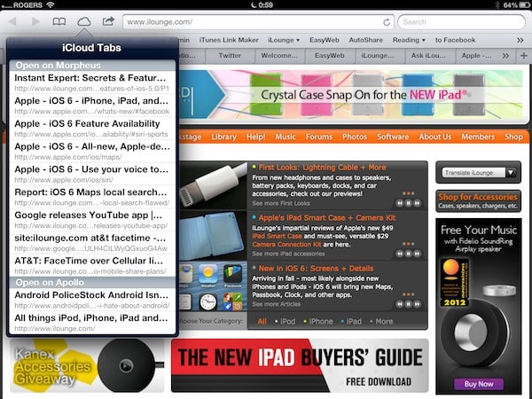Screen dimensions: 532x399
Task: Tap the Safari forward arrow
Action: (x=35, y=21)
